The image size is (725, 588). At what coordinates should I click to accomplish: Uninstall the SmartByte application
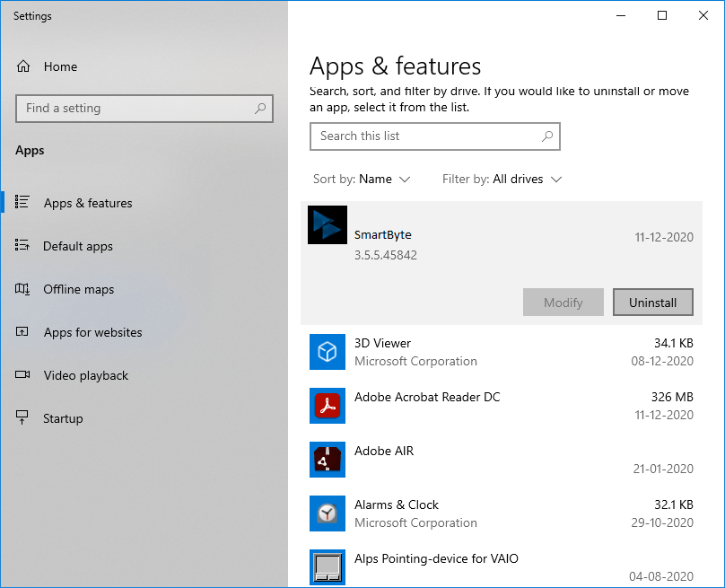point(652,302)
